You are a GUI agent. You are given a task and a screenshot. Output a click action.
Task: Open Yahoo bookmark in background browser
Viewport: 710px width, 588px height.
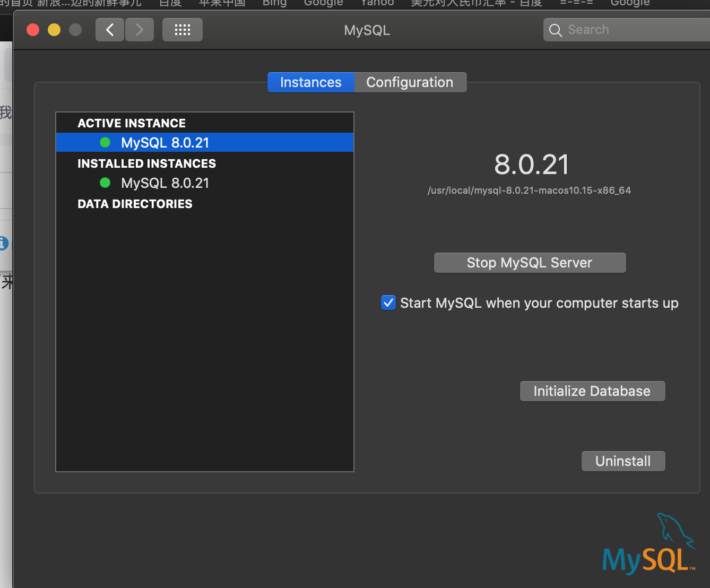pos(377,3)
